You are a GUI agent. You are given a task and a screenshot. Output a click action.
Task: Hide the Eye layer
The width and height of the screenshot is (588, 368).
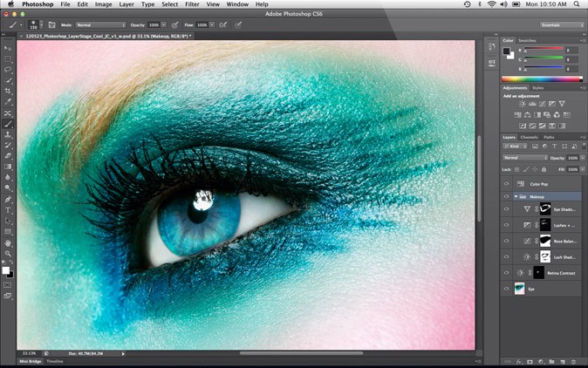(507, 289)
